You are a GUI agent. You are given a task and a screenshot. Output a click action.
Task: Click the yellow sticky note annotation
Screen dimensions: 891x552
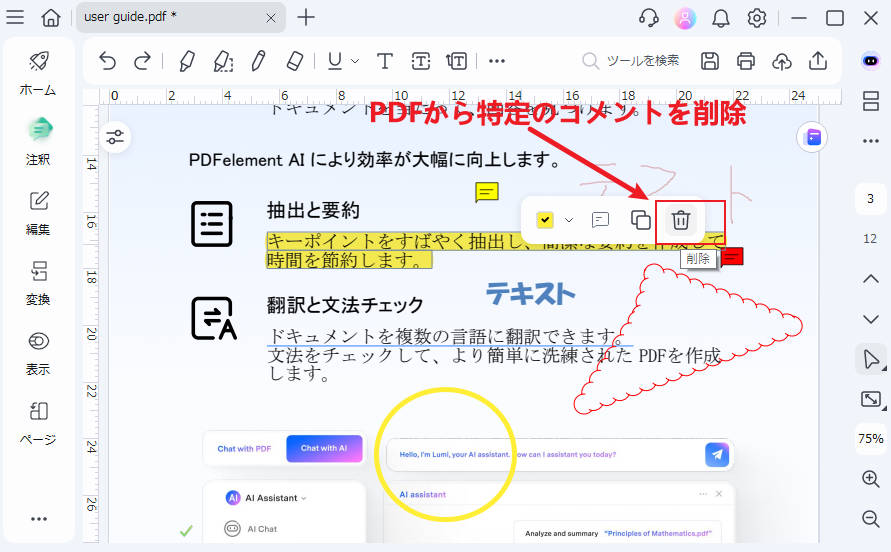[487, 192]
